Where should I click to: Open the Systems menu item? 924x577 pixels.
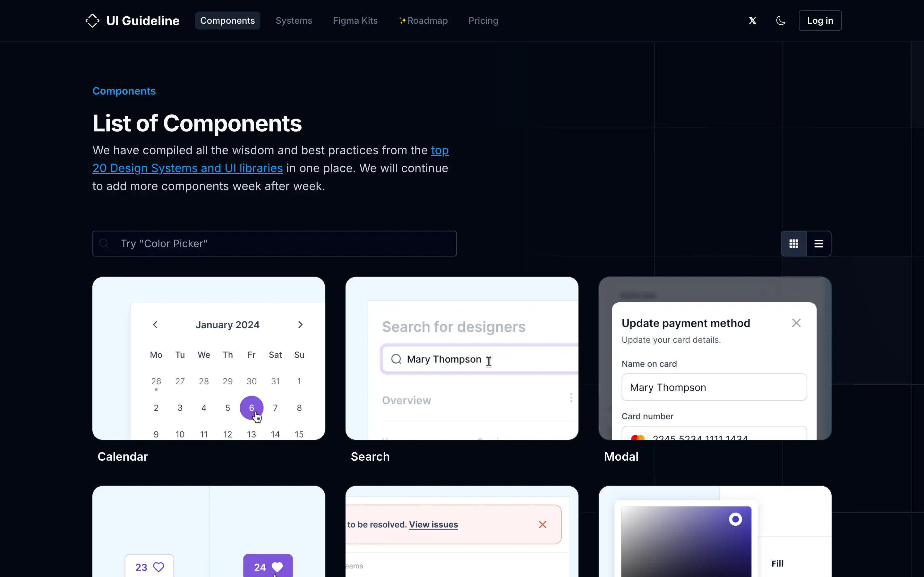click(x=293, y=20)
